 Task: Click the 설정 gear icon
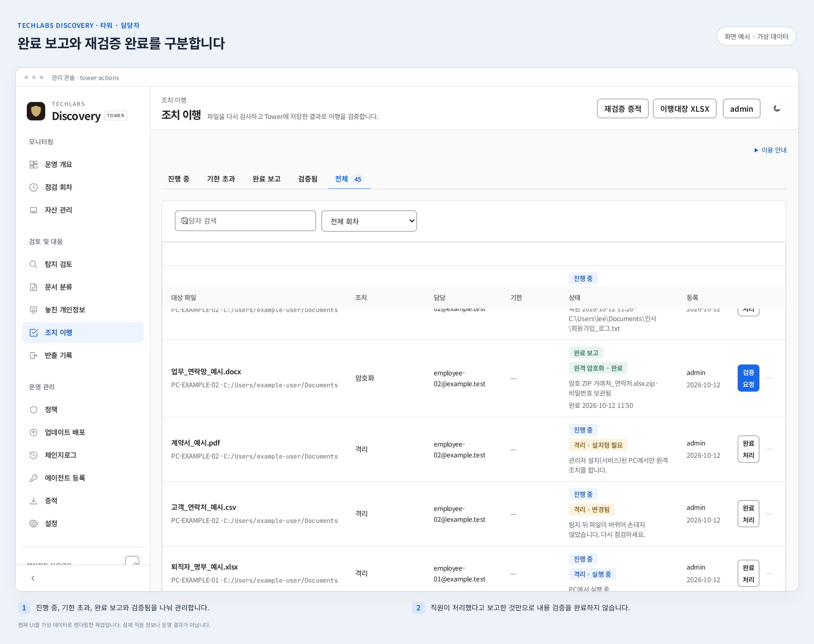click(34, 523)
